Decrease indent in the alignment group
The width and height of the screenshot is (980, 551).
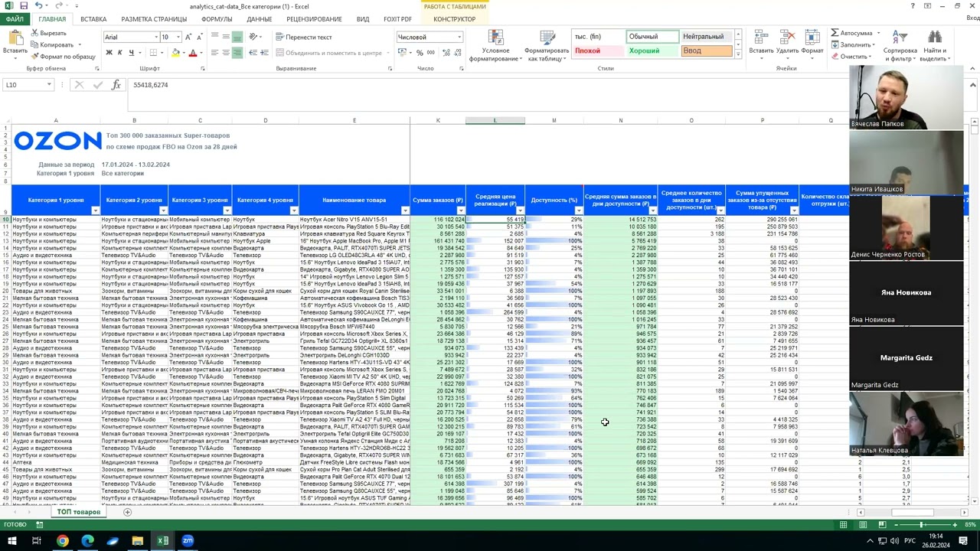pos(253,53)
